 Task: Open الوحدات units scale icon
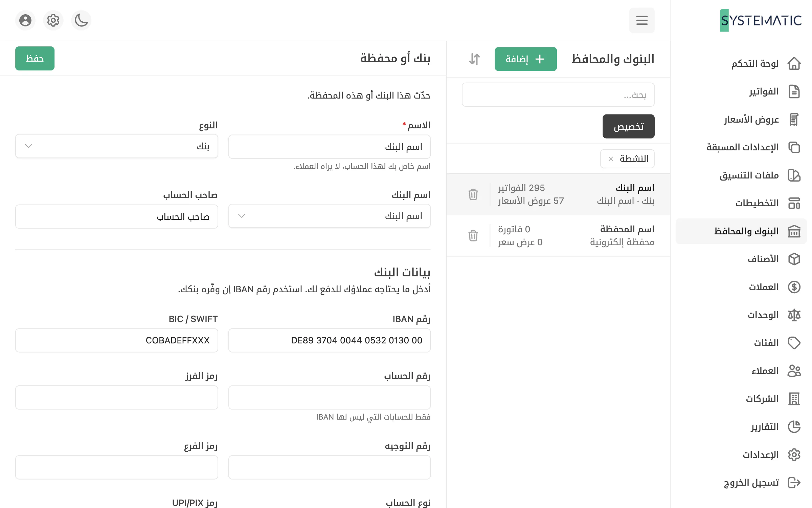pos(794,315)
